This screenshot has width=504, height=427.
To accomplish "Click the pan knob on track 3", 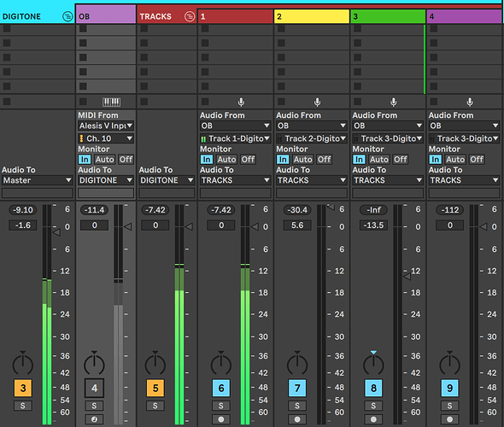I will tap(373, 365).
